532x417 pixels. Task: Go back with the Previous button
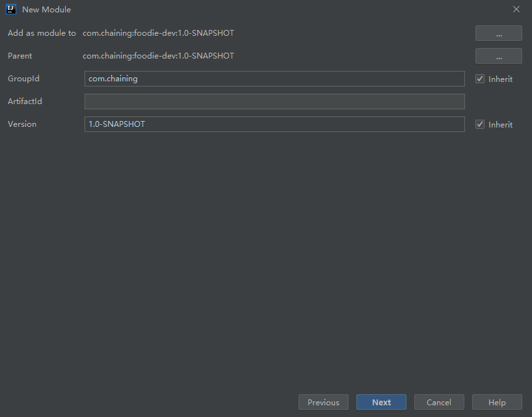pos(323,402)
